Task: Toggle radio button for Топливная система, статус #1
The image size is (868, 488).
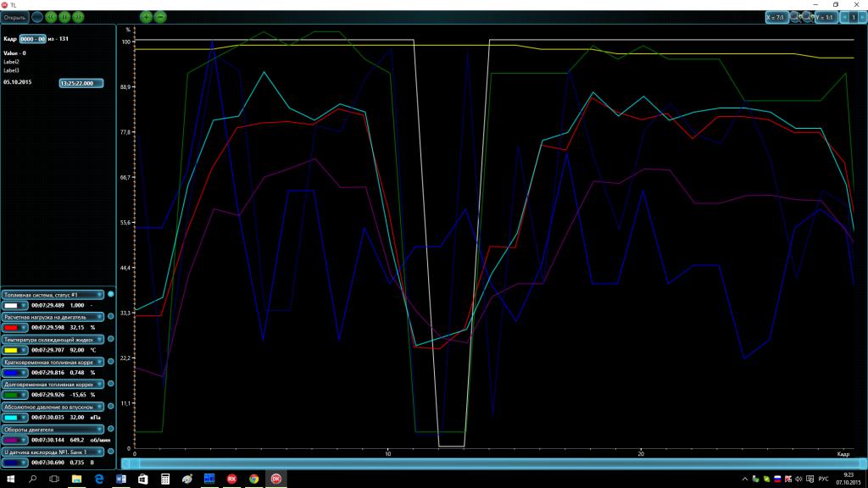Action: (110, 294)
